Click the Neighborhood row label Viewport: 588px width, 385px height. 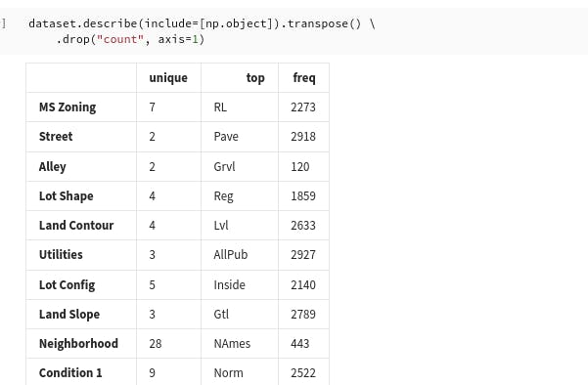pos(78,343)
